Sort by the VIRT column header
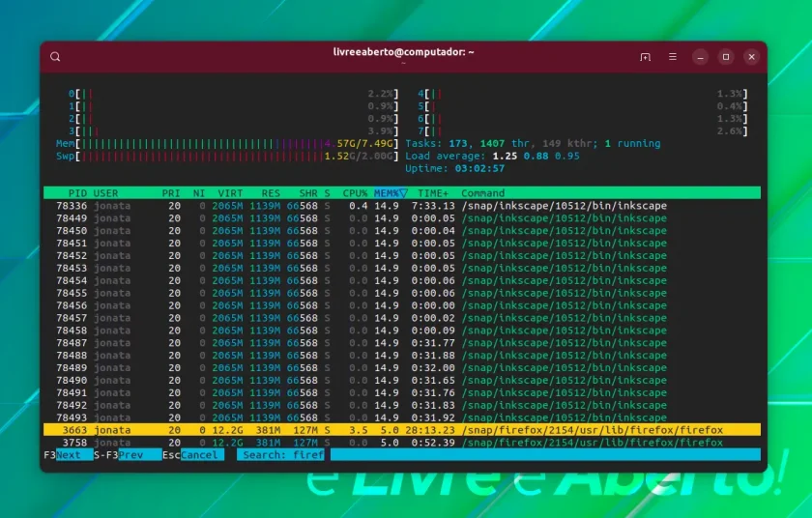This screenshot has height=518, width=812. click(230, 193)
